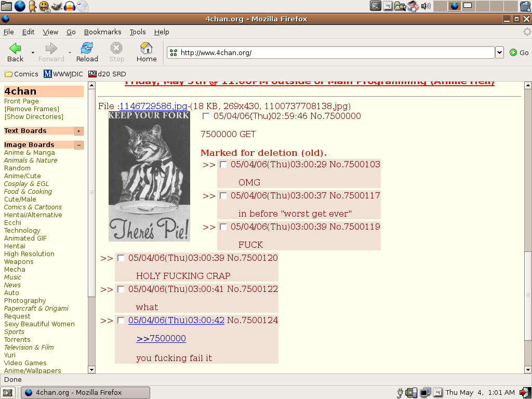Go to the Home page
The width and height of the screenshot is (532, 399).
147,52
